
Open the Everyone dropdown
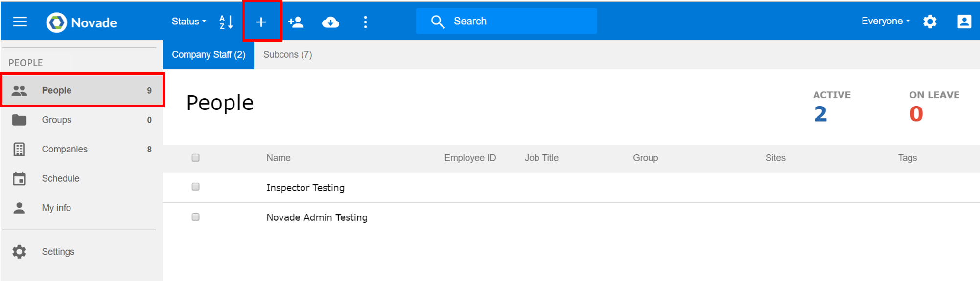[x=885, y=21]
